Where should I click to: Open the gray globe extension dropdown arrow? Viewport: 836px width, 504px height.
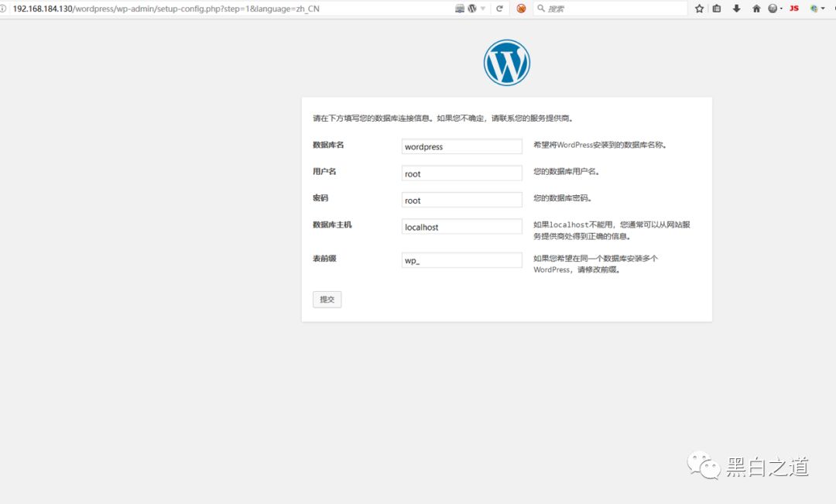(781, 9)
